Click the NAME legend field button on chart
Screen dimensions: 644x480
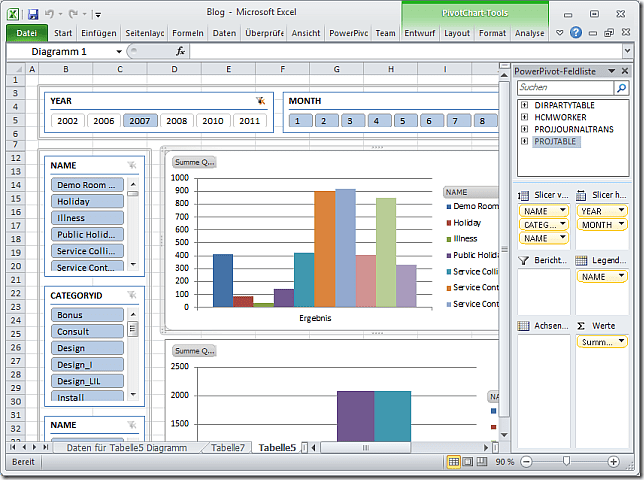[471, 192]
